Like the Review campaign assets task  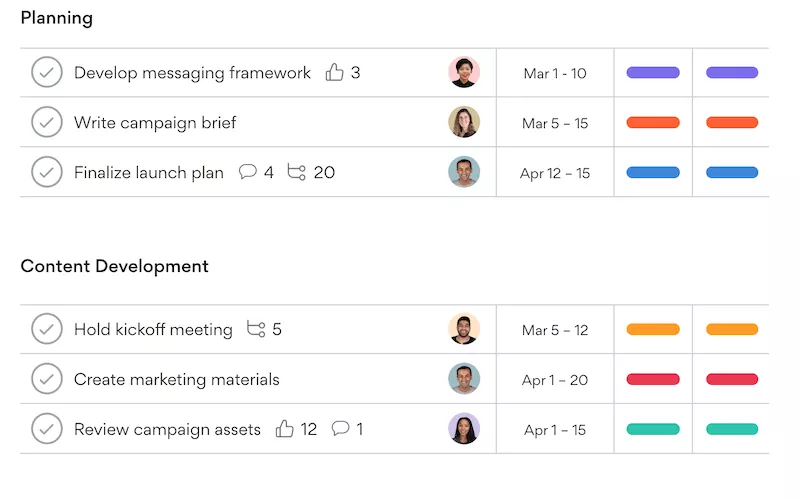(x=285, y=429)
